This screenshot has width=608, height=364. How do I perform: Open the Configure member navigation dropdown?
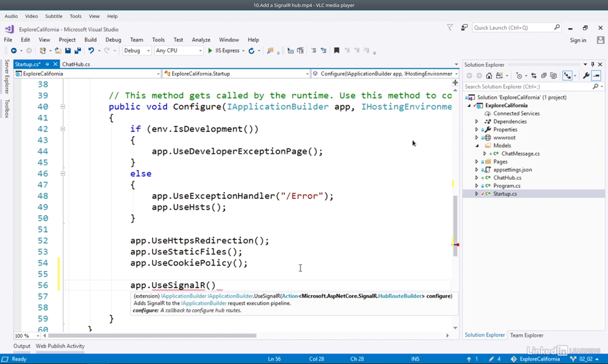[x=385, y=74]
